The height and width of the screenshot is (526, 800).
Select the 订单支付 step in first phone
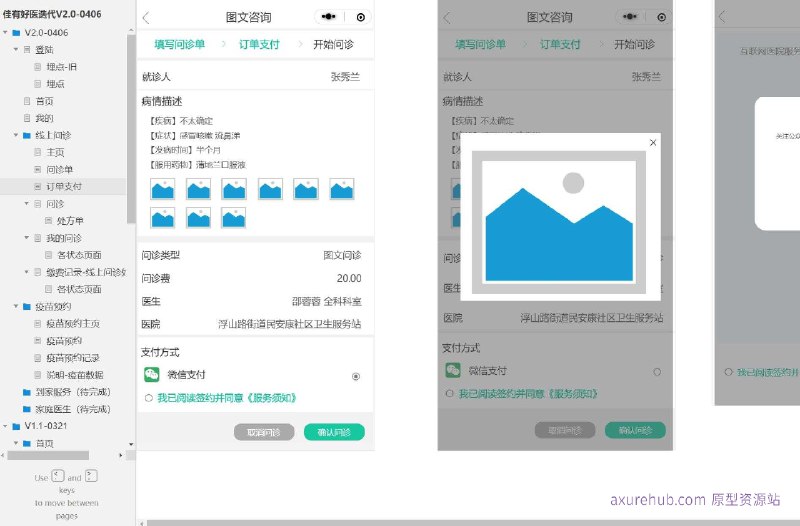point(259,44)
